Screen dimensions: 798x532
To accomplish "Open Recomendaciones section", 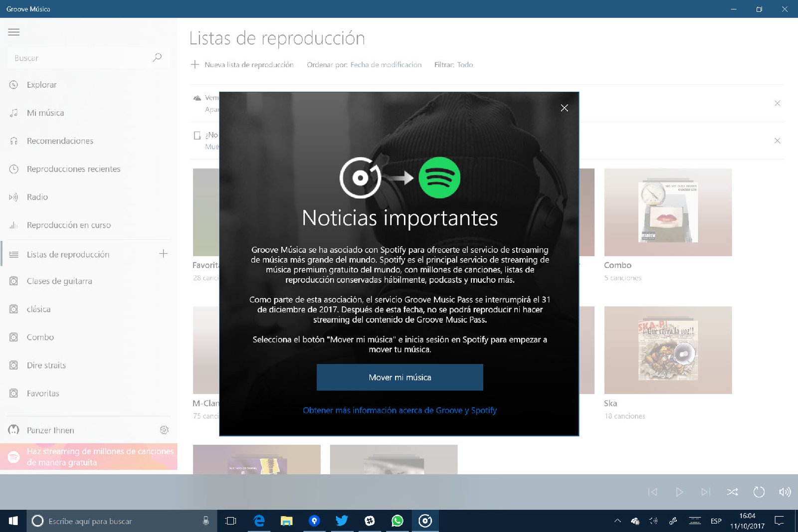I will [x=88, y=141].
